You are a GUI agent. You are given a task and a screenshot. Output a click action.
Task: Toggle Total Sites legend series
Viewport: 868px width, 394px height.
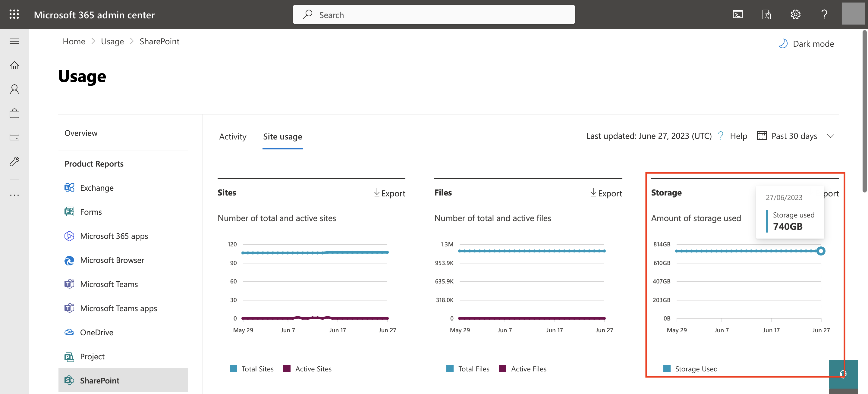click(251, 369)
